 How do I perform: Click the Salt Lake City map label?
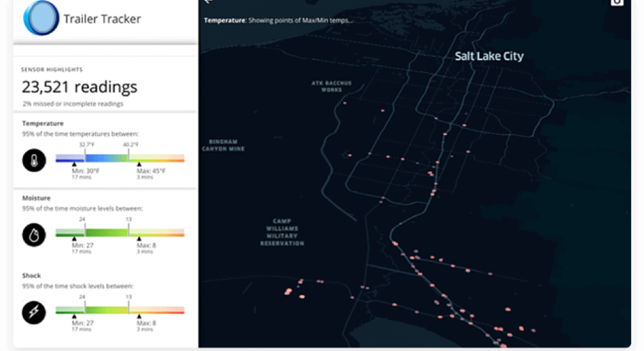tap(489, 56)
